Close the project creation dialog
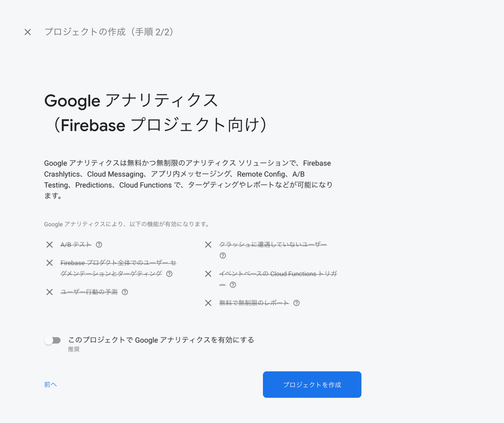 [28, 32]
